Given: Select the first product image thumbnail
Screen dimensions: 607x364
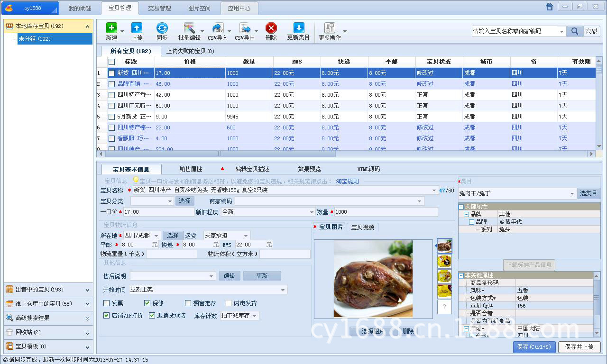Looking at the screenshot, I should [x=444, y=246].
